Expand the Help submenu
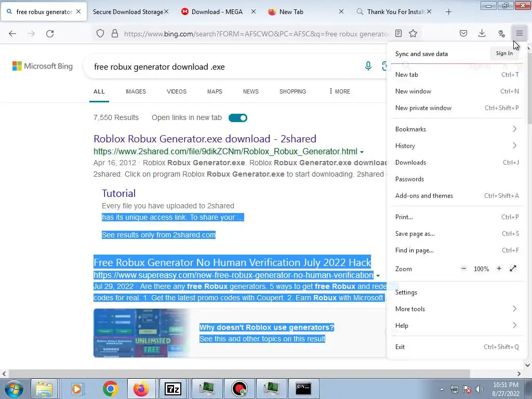Screen dimensions: 532x399 pos(457,325)
